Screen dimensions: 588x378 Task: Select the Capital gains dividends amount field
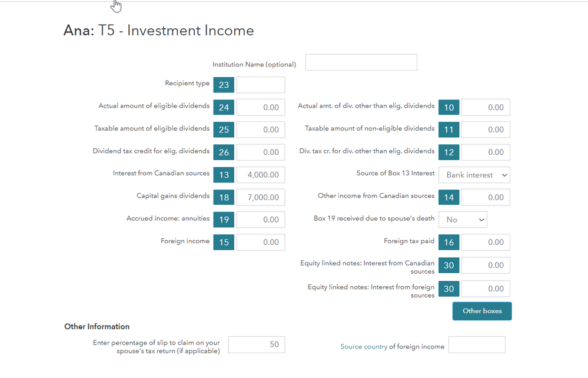(261, 197)
